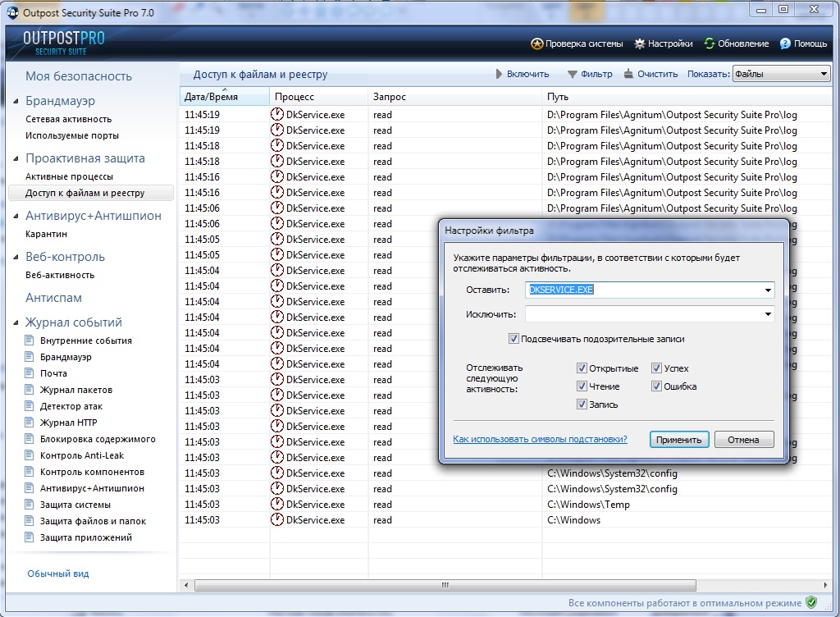Select Доступ к файлам и реестру item
Viewport: 840px width, 617px height.
point(91,193)
